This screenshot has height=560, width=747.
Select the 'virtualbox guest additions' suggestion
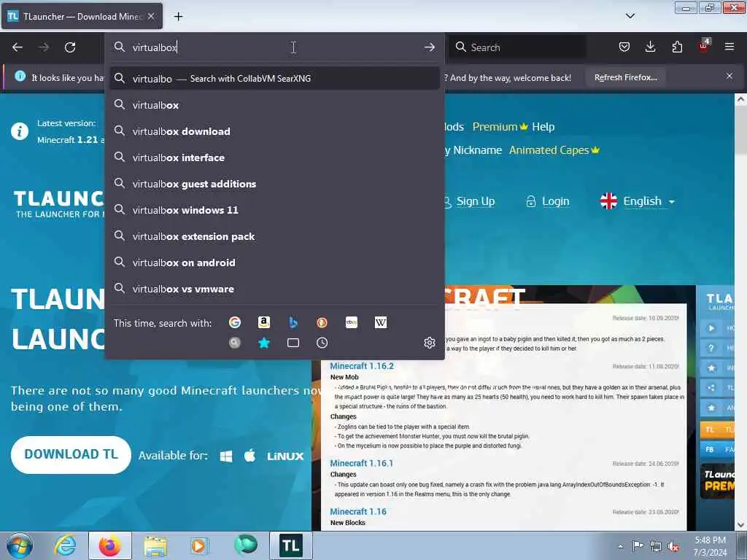click(274, 184)
